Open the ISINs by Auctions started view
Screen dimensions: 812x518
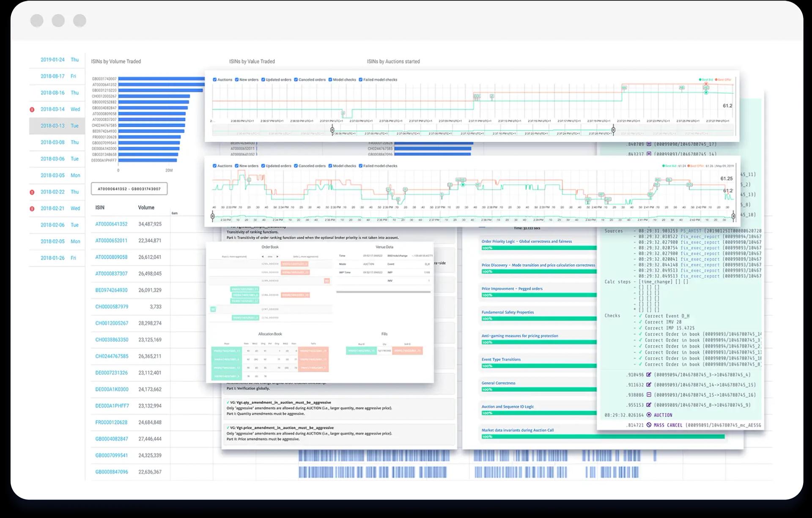point(393,61)
